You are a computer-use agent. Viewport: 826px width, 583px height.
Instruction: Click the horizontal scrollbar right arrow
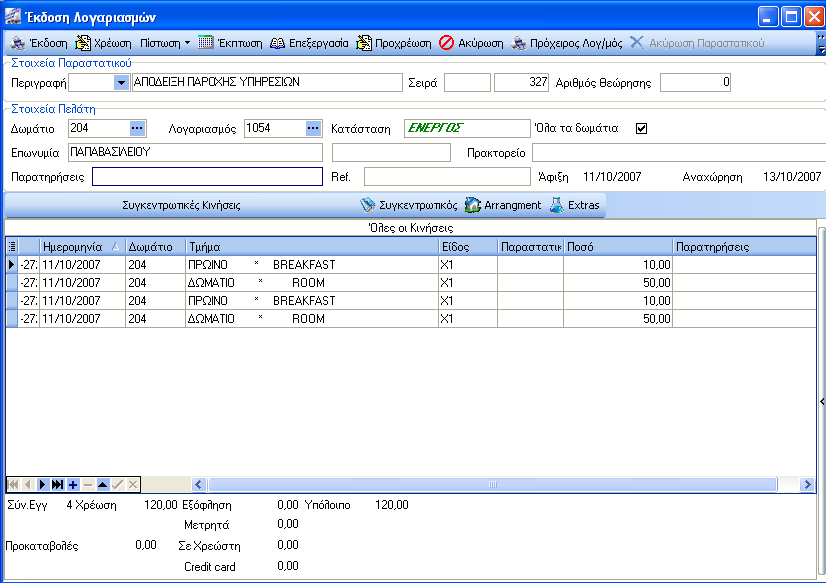coord(807,485)
